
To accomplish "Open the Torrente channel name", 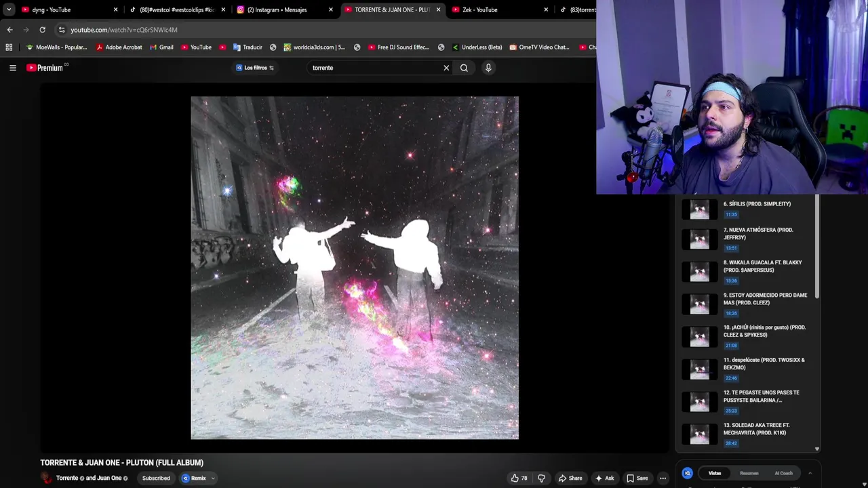I will pyautogui.click(x=67, y=479).
